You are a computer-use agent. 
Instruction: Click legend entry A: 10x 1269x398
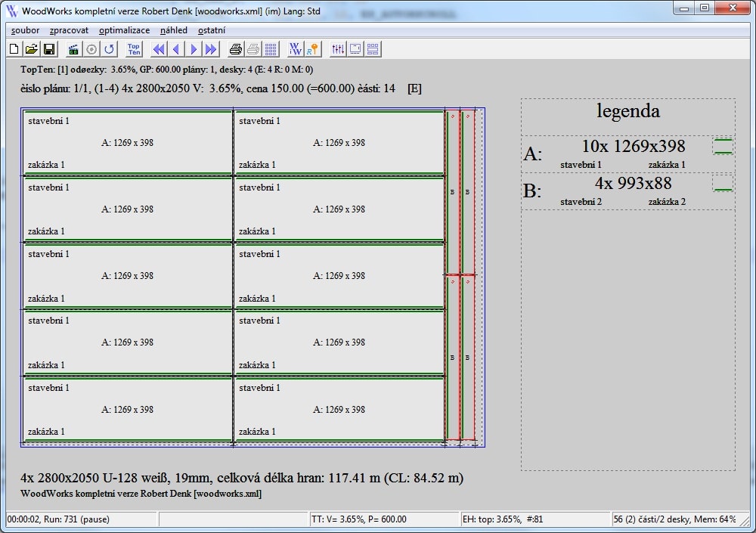click(x=627, y=154)
